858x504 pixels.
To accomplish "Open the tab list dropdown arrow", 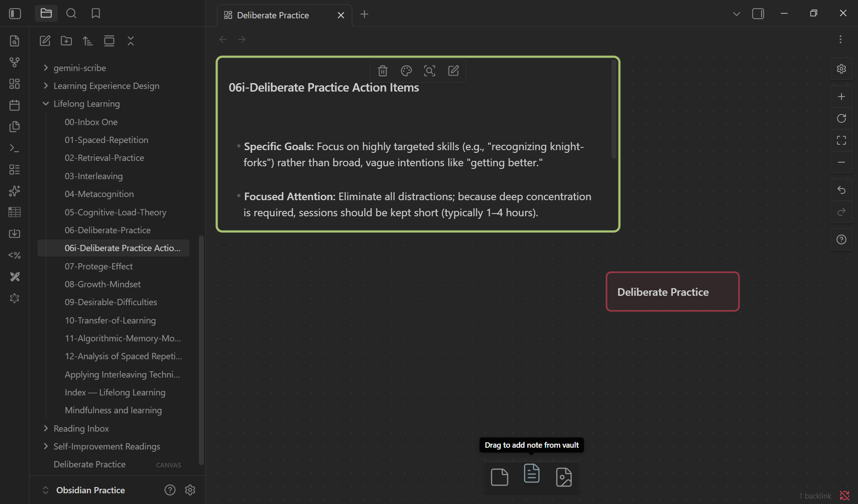I will coord(736,14).
